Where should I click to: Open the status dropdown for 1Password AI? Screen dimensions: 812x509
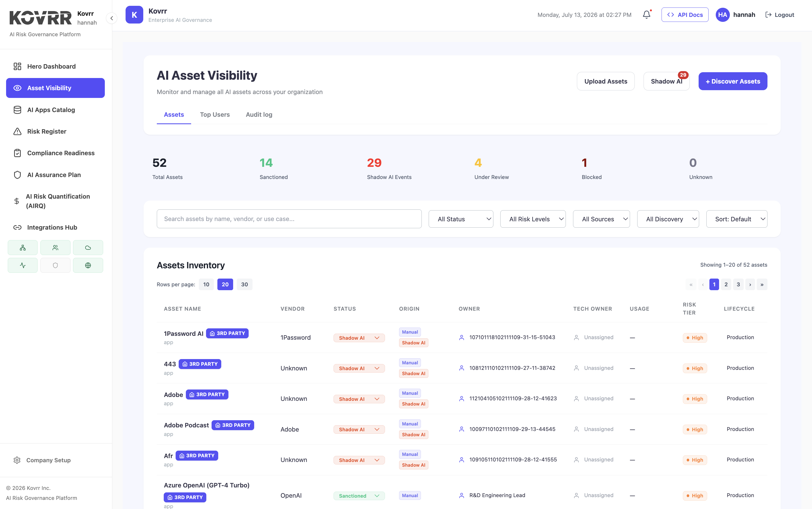(x=359, y=338)
